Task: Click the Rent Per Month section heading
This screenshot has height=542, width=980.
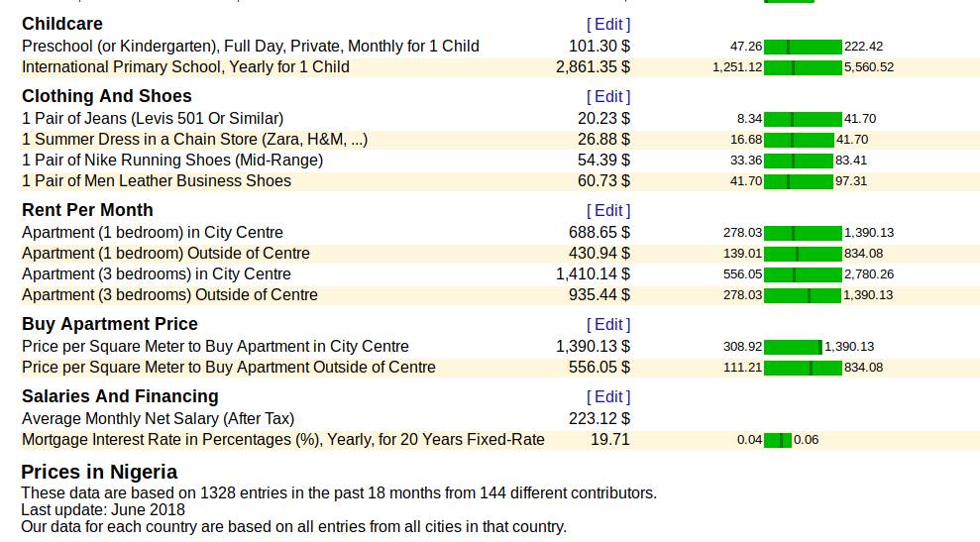Action: pos(87,210)
